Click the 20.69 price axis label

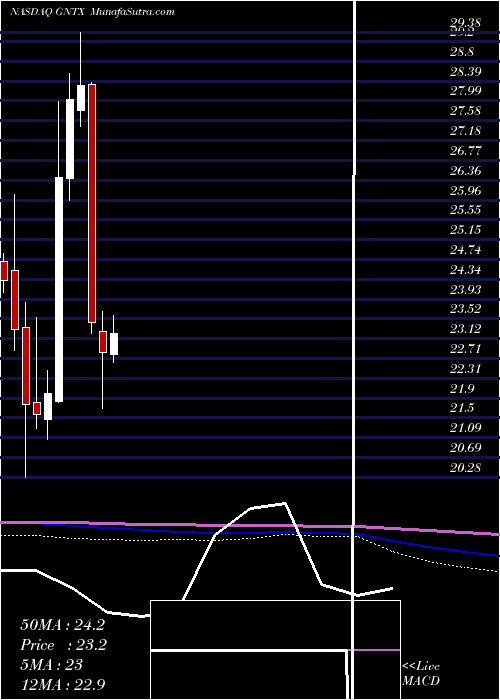pyautogui.click(x=466, y=448)
